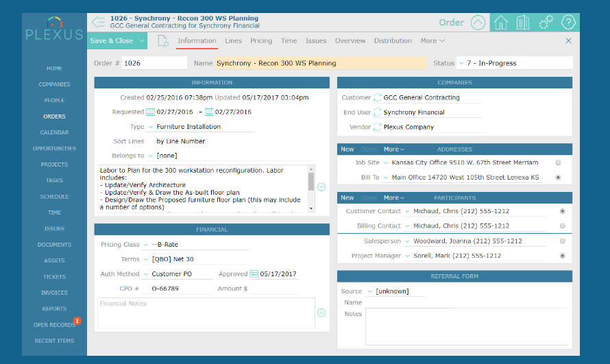Open the Save & Close dropdown arrow
This screenshot has width=610, height=364.
[x=142, y=41]
